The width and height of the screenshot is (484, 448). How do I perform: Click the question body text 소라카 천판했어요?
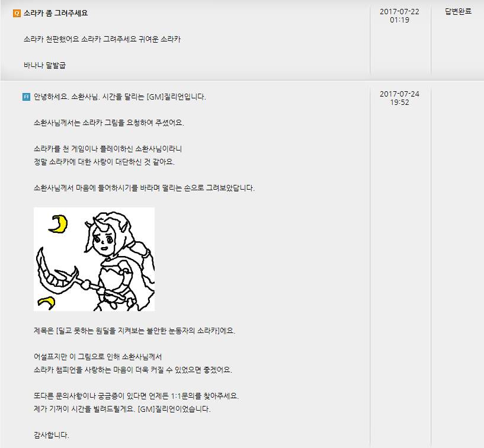(102, 39)
